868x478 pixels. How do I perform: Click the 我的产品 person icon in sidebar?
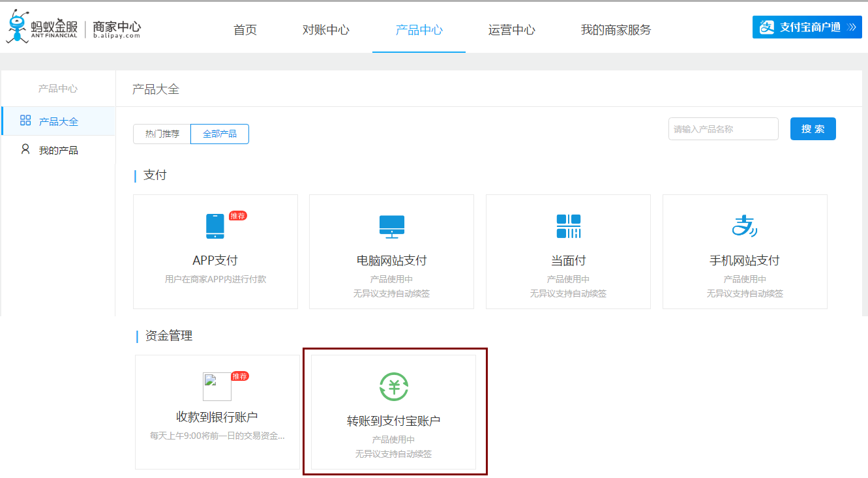[25, 149]
